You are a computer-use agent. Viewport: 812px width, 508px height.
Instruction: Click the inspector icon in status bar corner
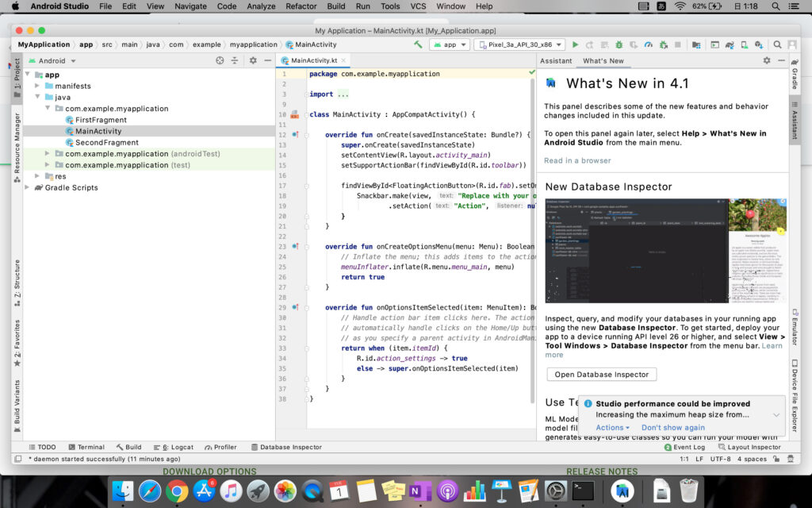click(x=791, y=459)
